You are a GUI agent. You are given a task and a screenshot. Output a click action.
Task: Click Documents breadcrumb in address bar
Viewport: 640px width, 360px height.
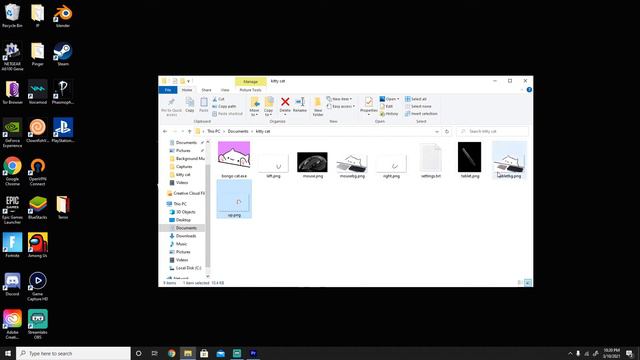pyautogui.click(x=238, y=131)
